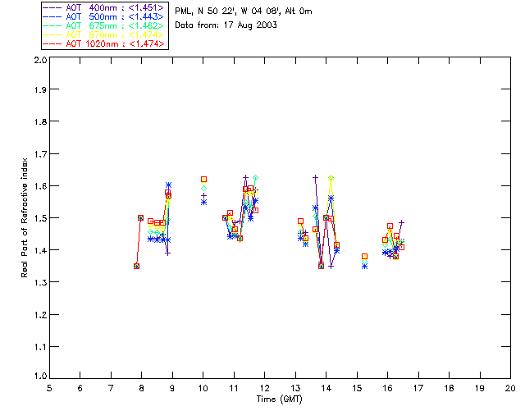Click the y-axis tick label 1.0
The height and width of the screenshot is (420, 525).
(40, 376)
